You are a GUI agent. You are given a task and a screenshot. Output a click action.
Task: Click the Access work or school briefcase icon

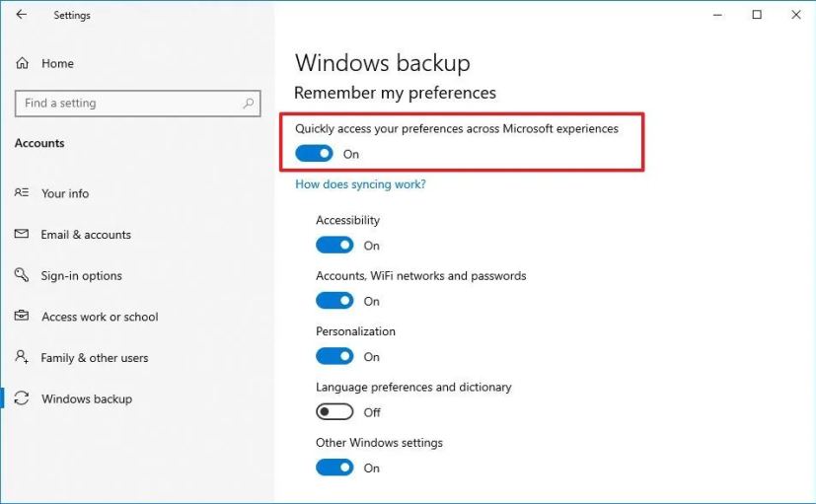(22, 316)
